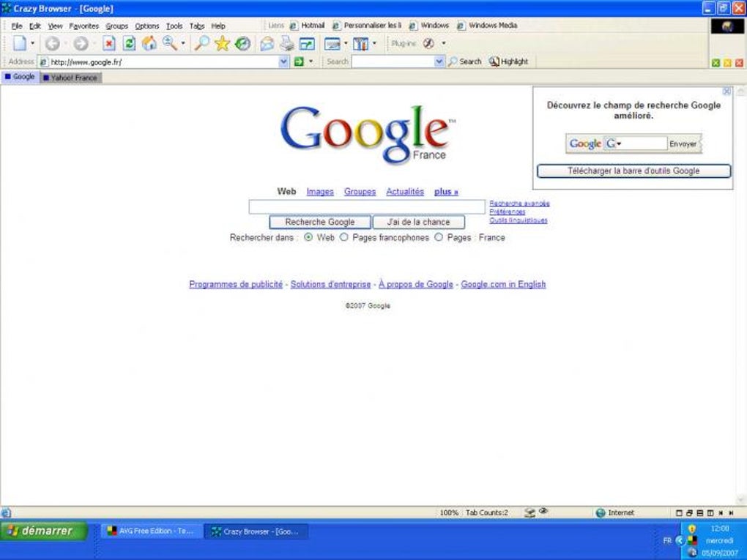Click the Back navigation arrow

pyautogui.click(x=53, y=44)
